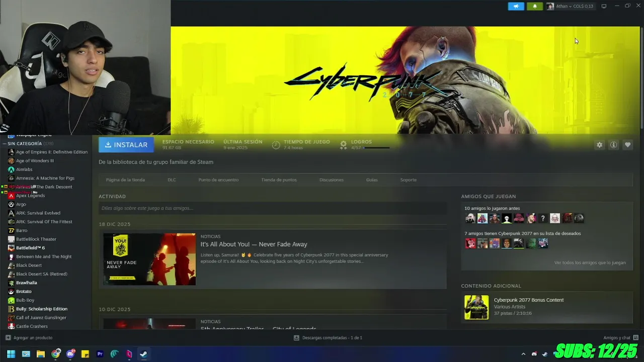Open Never Fade Away news thumbnail
Screen dimensions: 644x362
[x=149, y=259]
